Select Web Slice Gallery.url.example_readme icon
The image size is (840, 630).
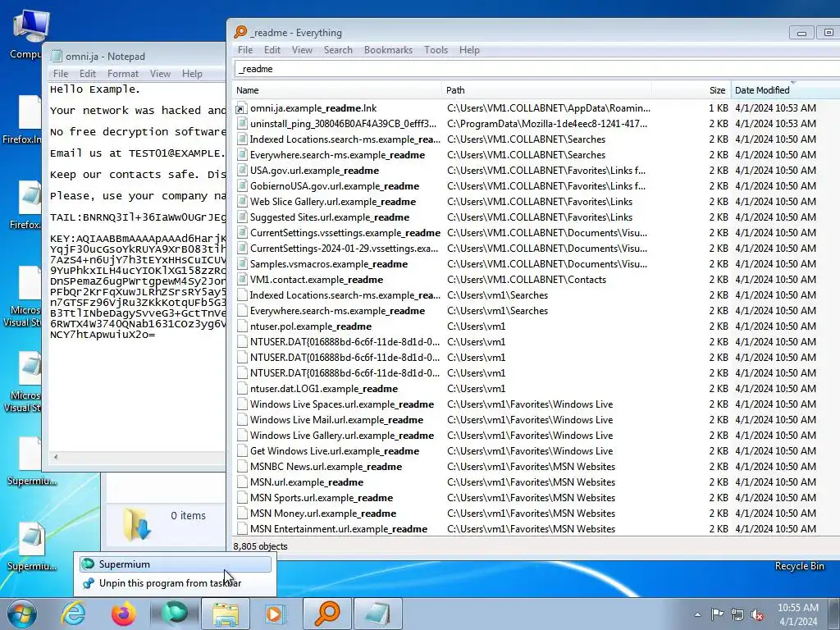[242, 202]
